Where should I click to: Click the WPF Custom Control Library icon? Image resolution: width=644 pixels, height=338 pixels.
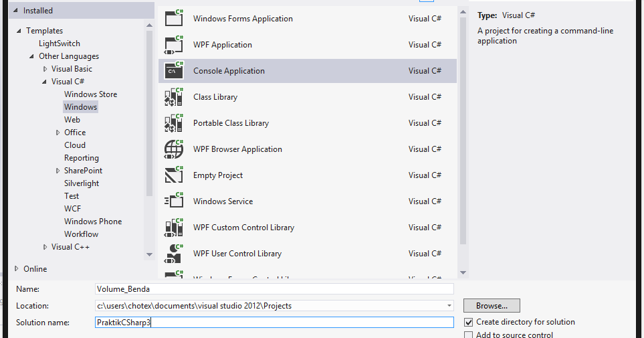(174, 228)
